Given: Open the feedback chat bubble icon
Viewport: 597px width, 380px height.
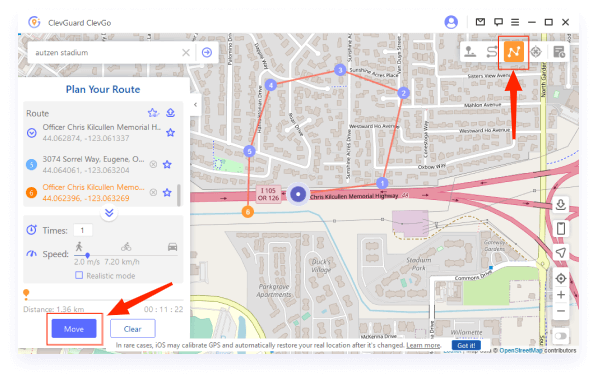Looking at the screenshot, I should click(498, 22).
